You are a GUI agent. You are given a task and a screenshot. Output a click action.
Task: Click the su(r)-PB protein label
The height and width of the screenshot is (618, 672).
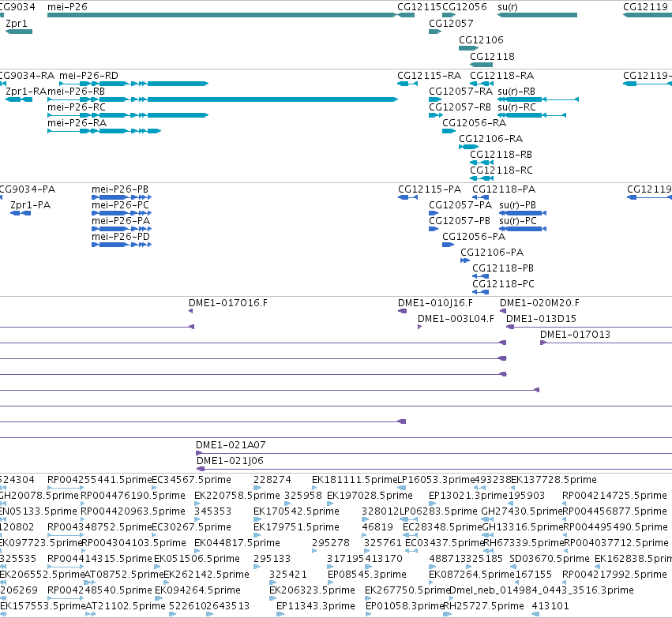tap(518, 205)
